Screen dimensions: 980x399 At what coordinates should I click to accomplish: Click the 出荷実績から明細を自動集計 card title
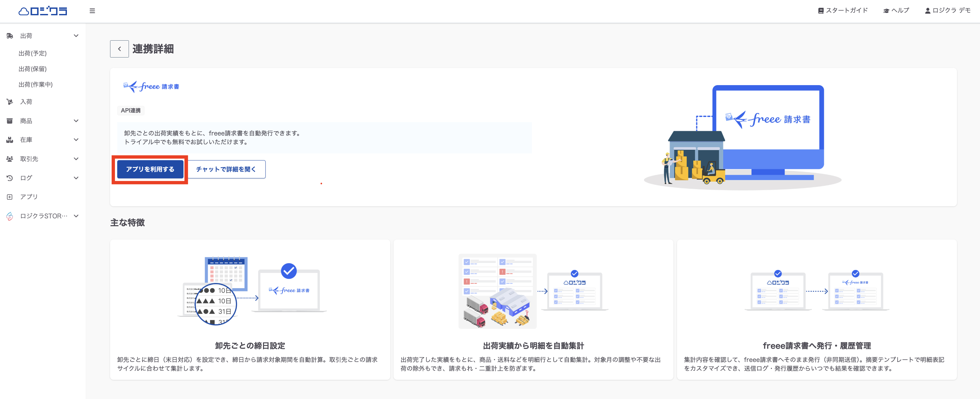(x=534, y=346)
